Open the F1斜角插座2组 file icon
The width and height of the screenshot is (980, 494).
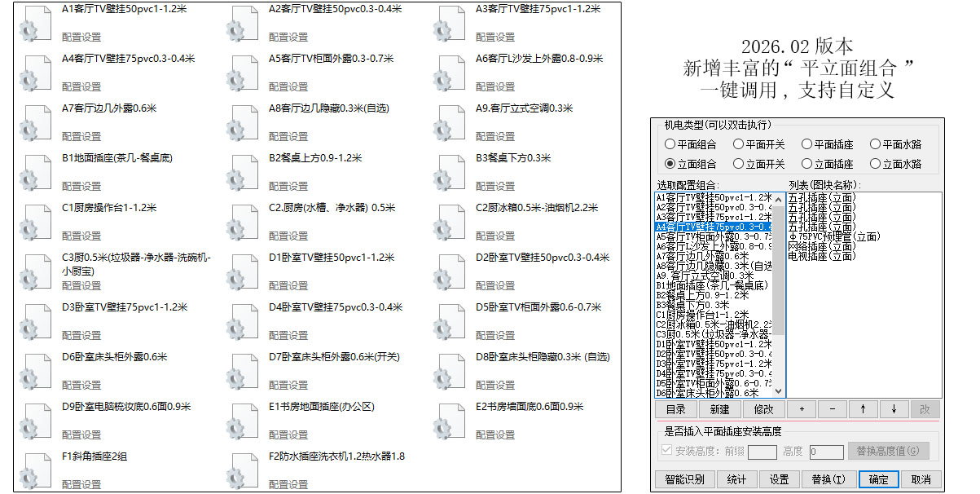click(36, 470)
